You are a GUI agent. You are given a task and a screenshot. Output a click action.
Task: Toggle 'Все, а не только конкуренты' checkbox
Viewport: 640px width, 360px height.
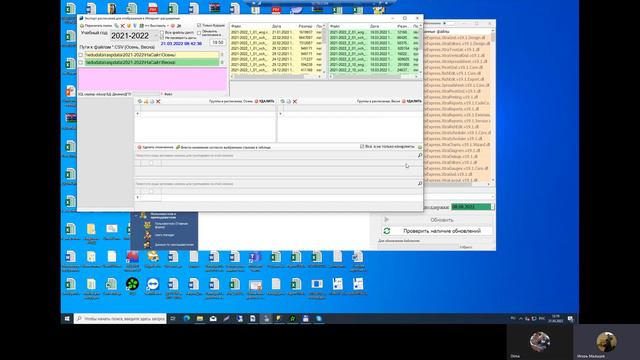point(362,146)
